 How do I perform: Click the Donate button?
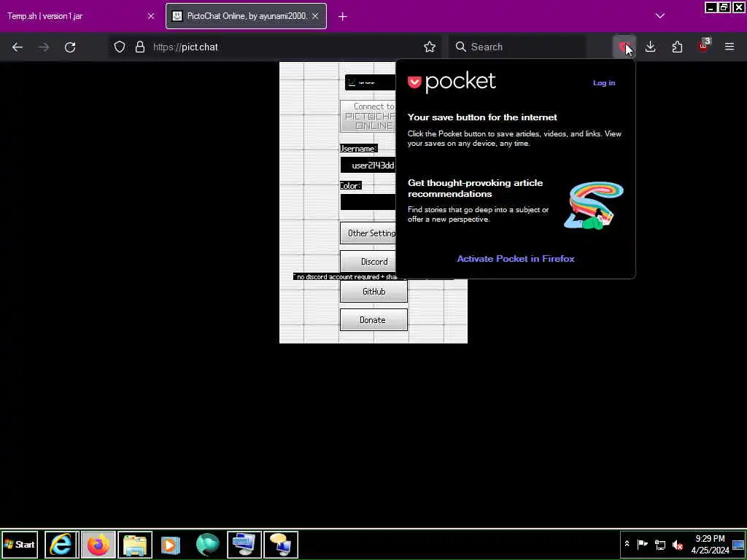(373, 320)
